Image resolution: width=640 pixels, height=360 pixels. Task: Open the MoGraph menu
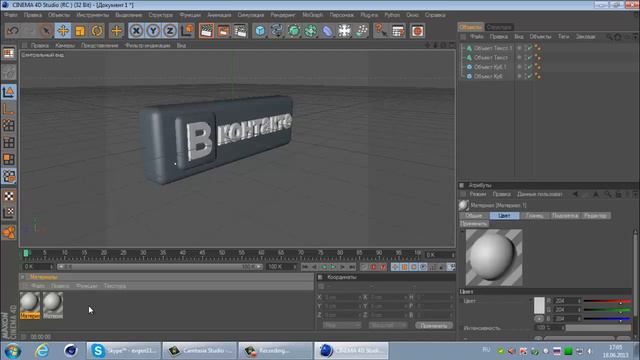pos(312,15)
